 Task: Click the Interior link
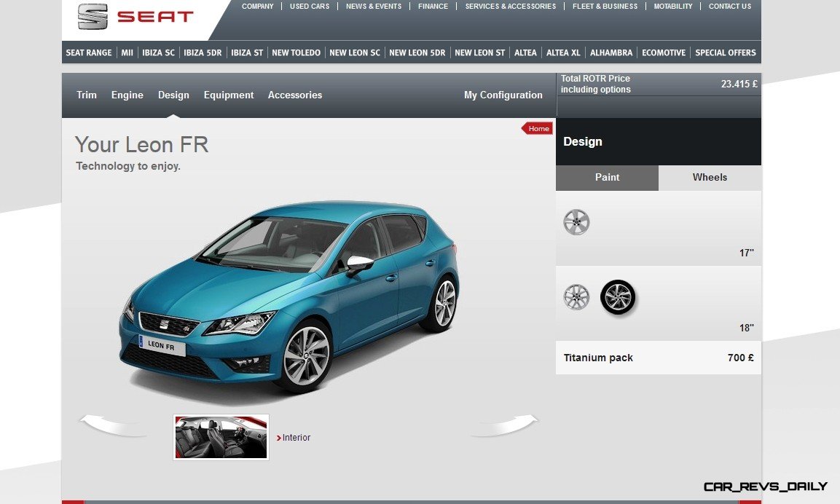click(294, 438)
